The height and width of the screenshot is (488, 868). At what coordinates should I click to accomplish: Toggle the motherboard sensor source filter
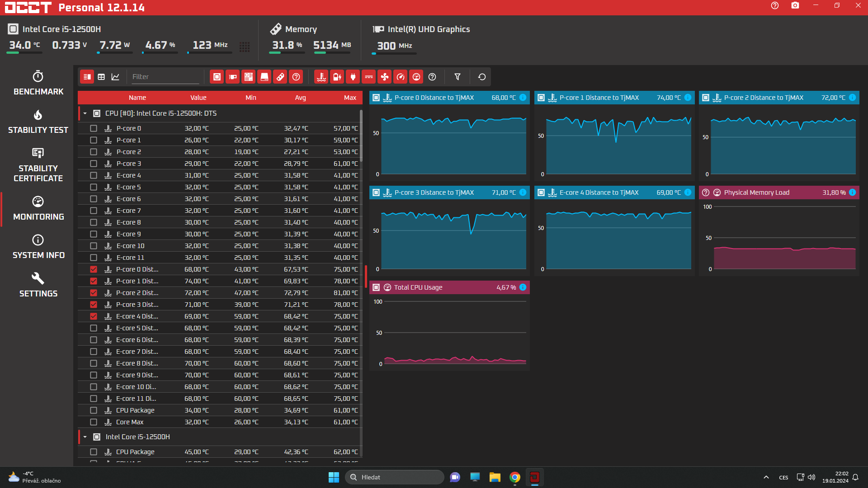249,77
